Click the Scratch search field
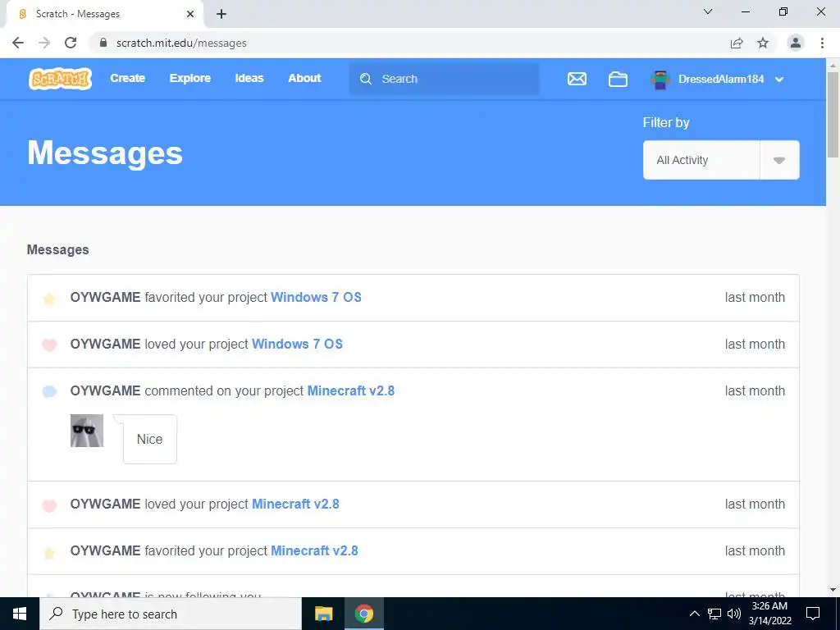Image resolution: width=840 pixels, height=630 pixels. 444,79
